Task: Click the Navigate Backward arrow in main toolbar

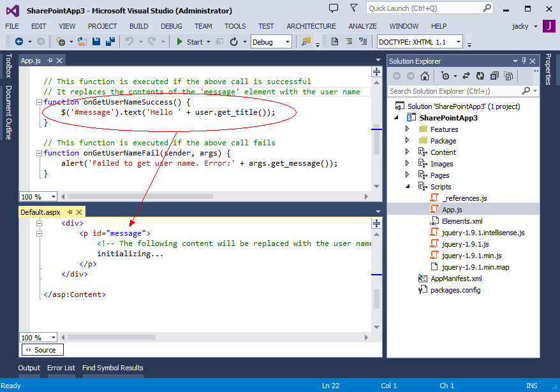Action: 19,42
